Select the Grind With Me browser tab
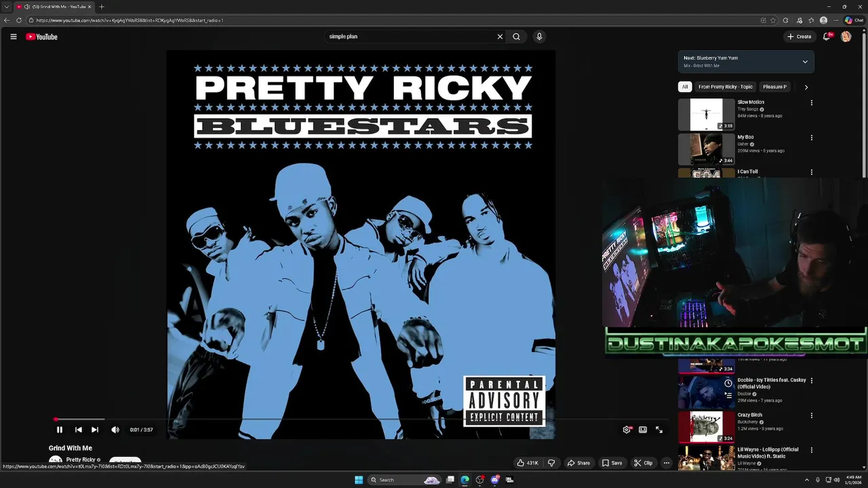 (x=54, y=7)
